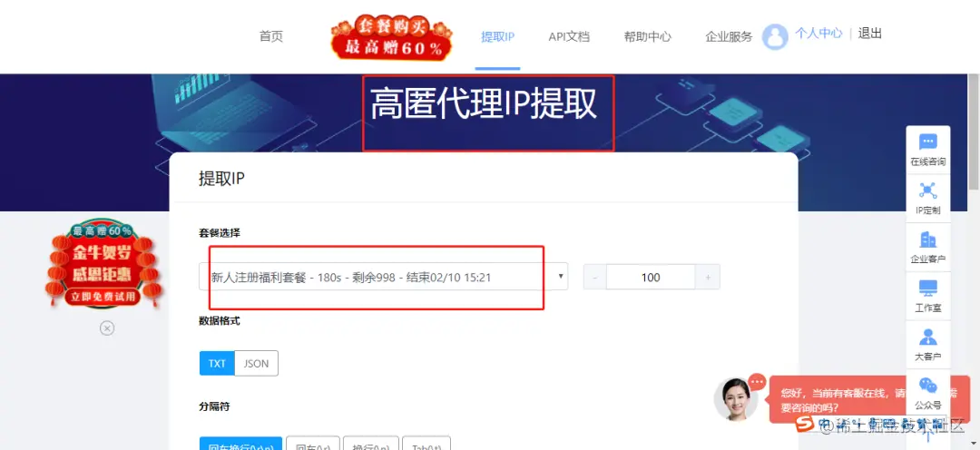The width and height of the screenshot is (980, 450).
Task: Open the 套餐选择 package dropdown
Action: [383, 277]
